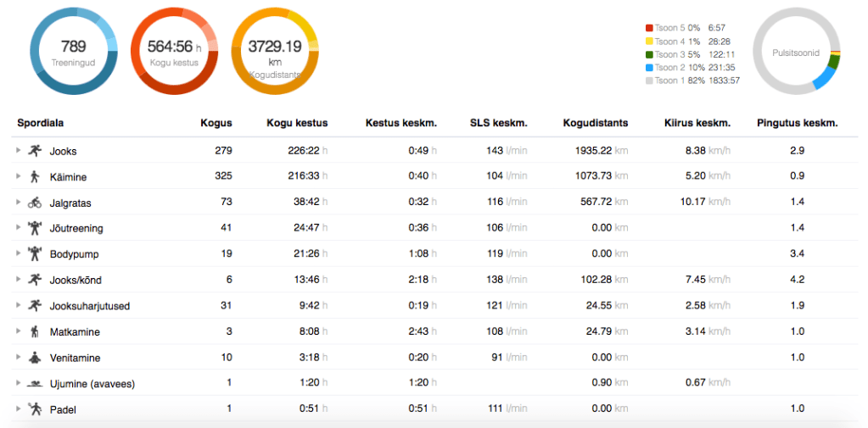Click the padel icon beside Padel
Screen dimensions: 868x428
[x=34, y=409]
